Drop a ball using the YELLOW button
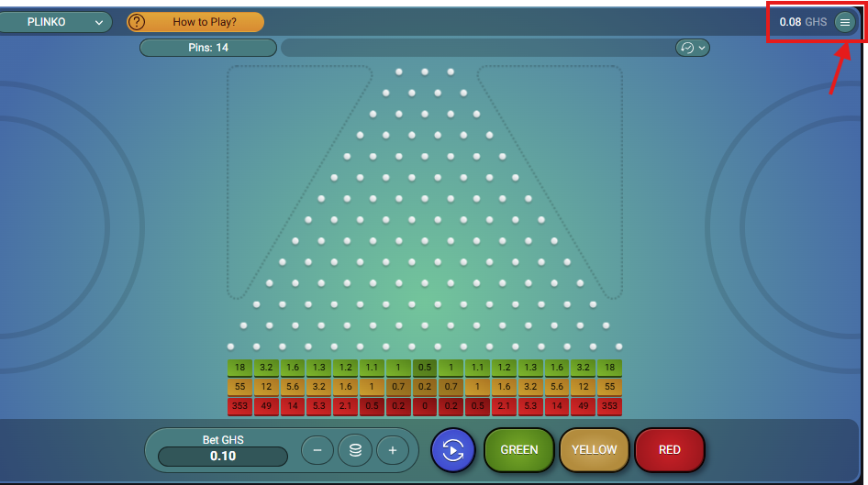The height and width of the screenshot is (485, 868). 594,450
